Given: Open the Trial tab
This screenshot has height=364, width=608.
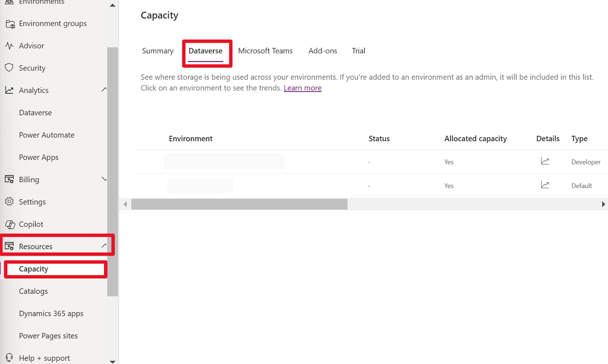Looking at the screenshot, I should tap(359, 51).
